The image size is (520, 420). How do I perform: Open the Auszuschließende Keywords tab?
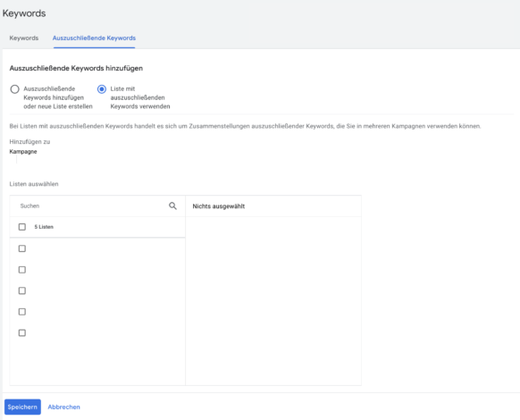point(94,38)
